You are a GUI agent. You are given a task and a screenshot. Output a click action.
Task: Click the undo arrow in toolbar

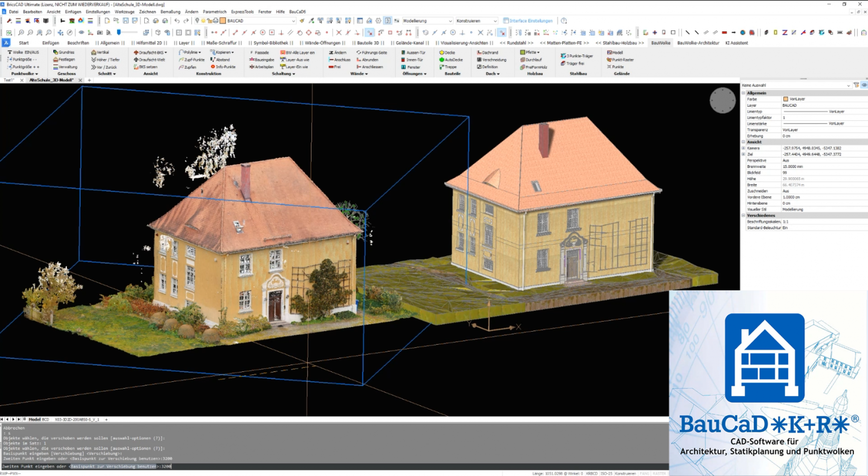(177, 21)
